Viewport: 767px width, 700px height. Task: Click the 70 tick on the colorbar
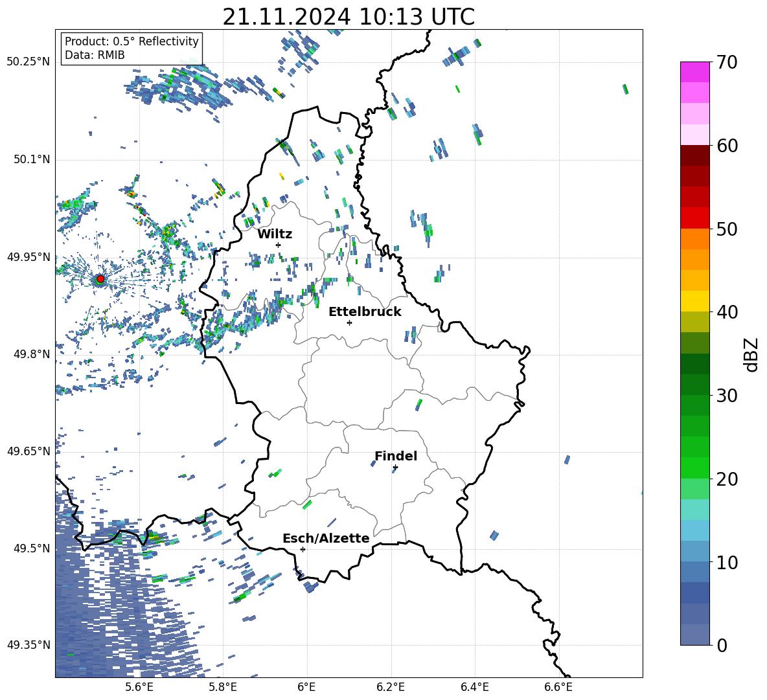(x=727, y=62)
